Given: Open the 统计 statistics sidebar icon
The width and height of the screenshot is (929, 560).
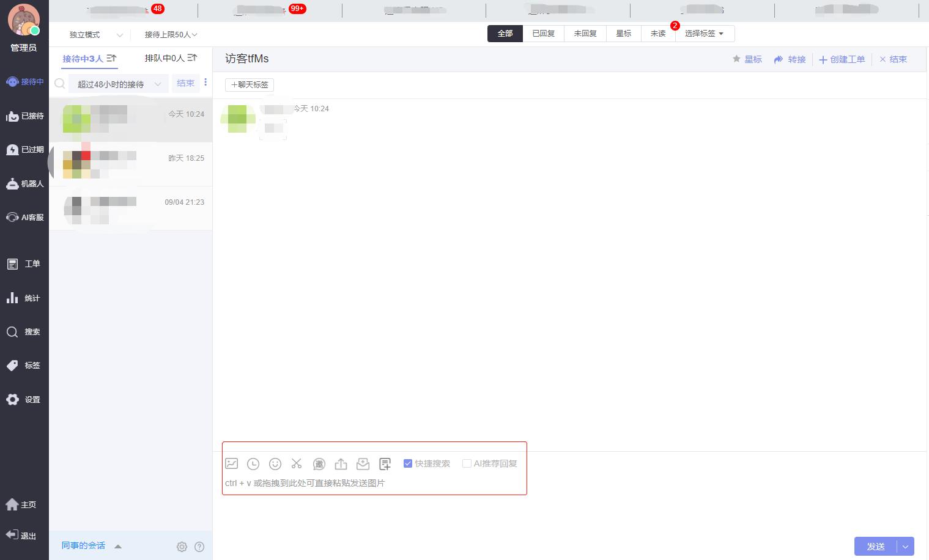Looking at the screenshot, I should pyautogui.click(x=24, y=298).
